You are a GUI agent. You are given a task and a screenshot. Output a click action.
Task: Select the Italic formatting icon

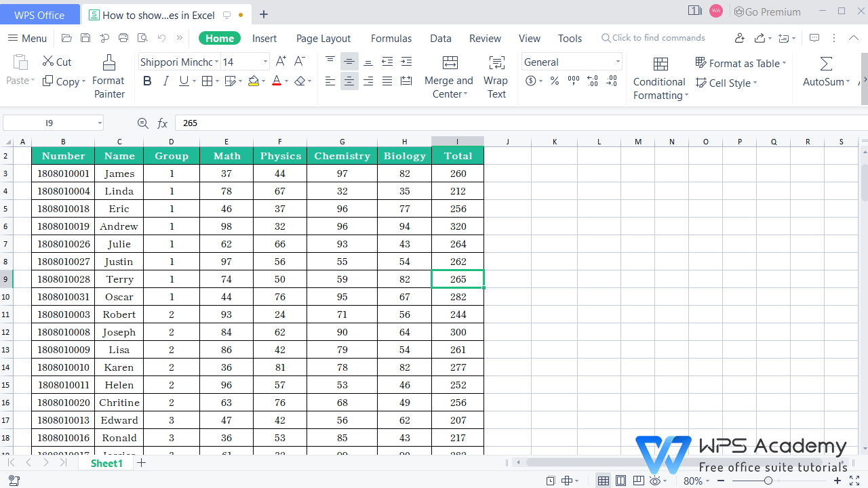(166, 81)
